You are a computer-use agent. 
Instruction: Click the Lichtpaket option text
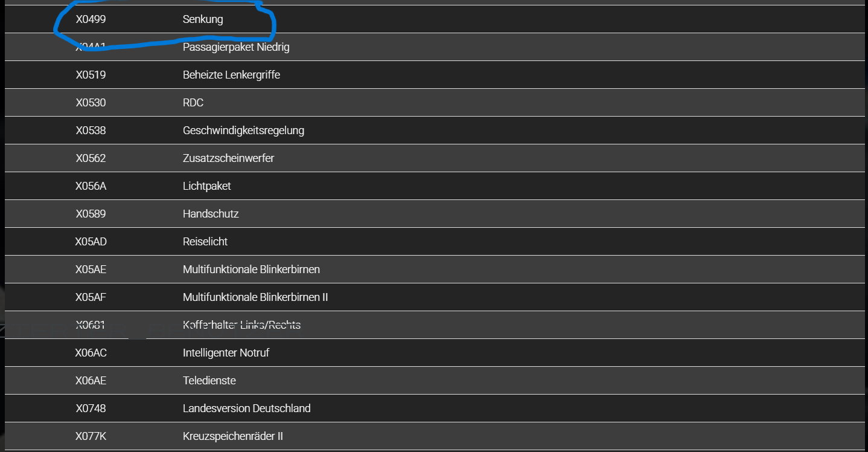click(206, 186)
